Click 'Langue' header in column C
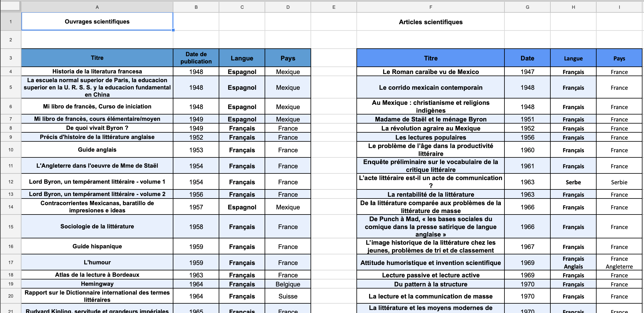Image resolution: width=644 pixels, height=313 pixels. click(x=242, y=58)
